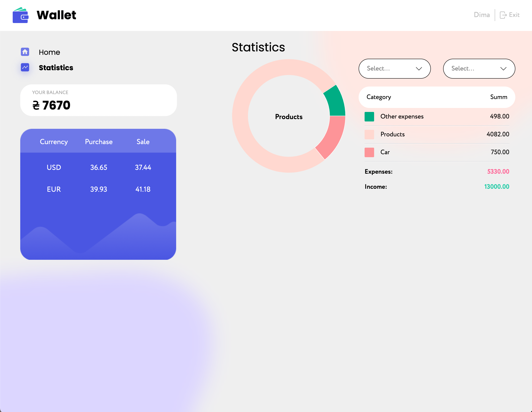Click the Wallet logo icon
The image size is (532, 412).
21,15
